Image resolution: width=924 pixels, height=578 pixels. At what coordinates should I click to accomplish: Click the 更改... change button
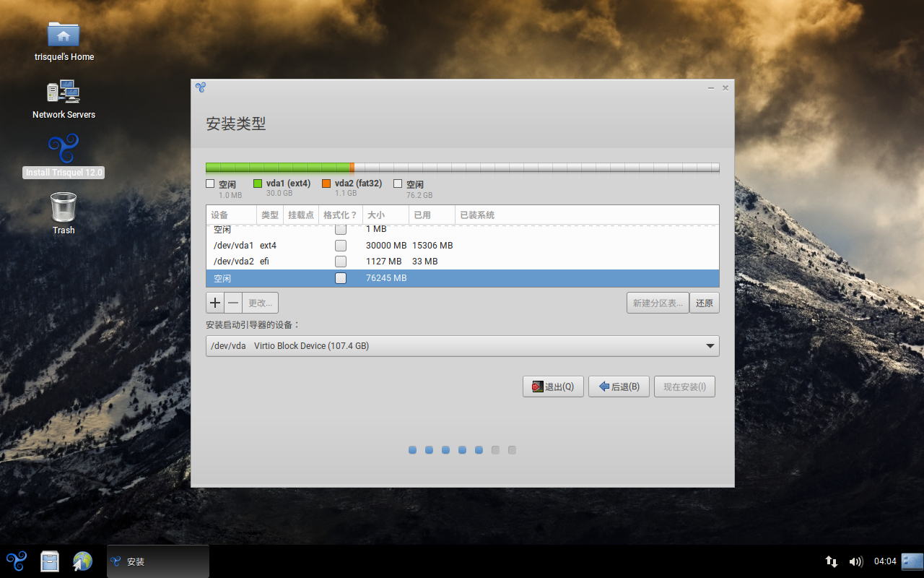tap(260, 303)
